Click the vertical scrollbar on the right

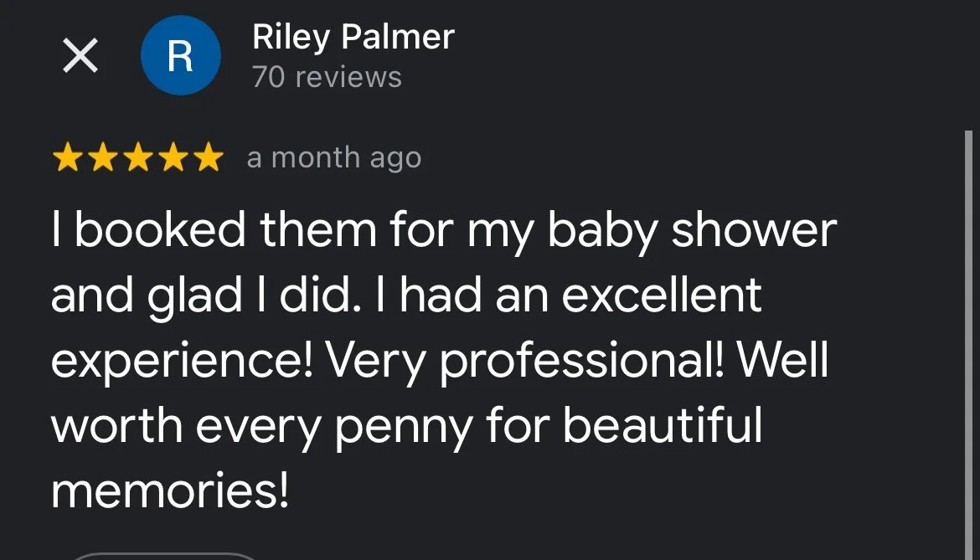968,345
